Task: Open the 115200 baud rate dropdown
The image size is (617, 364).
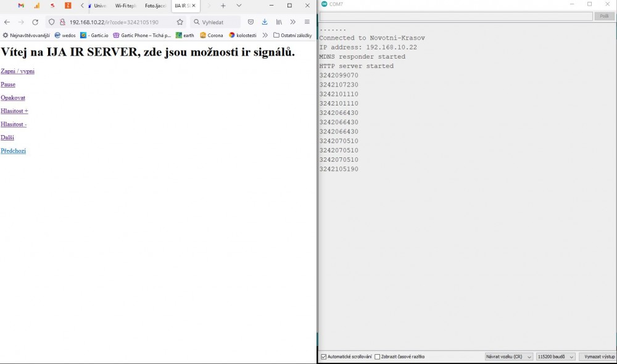Action: 555,357
